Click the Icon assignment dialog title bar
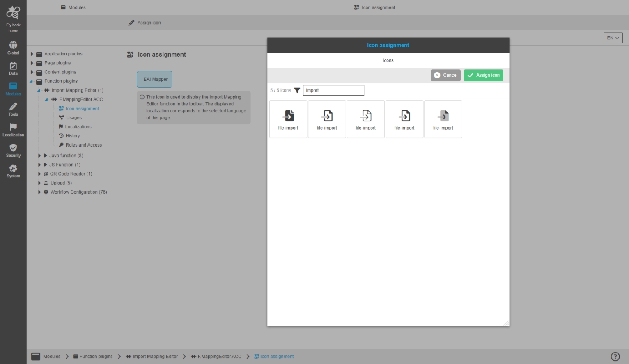629x364 pixels. [x=388, y=45]
